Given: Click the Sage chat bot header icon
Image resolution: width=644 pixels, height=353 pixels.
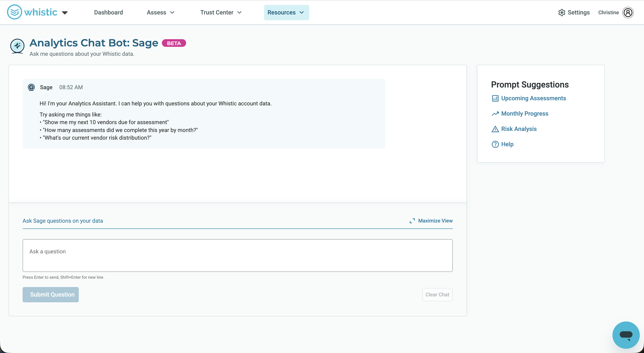Looking at the screenshot, I should point(17,46).
